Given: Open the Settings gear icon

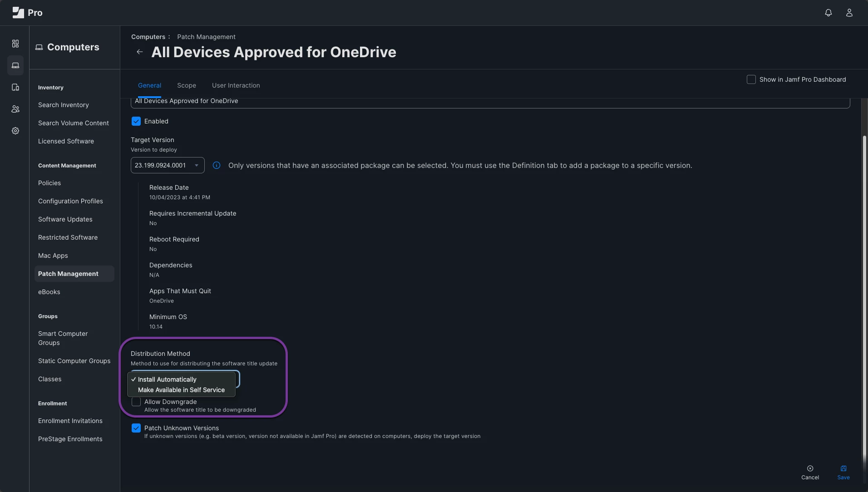Looking at the screenshot, I should (x=15, y=131).
